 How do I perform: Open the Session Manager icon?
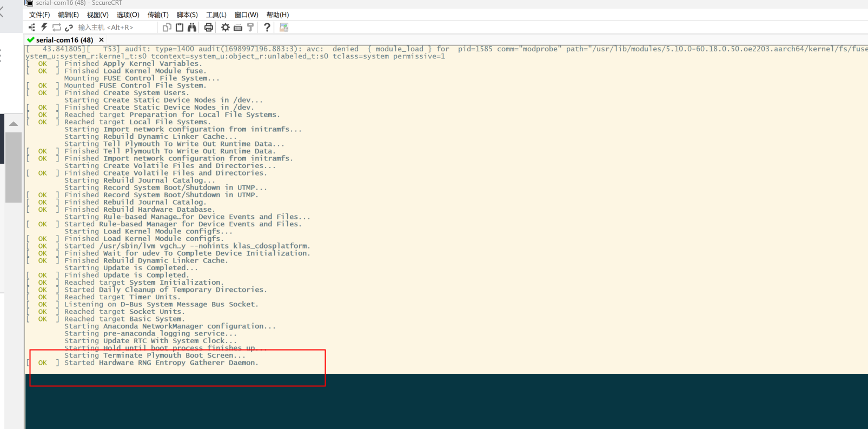tap(31, 28)
